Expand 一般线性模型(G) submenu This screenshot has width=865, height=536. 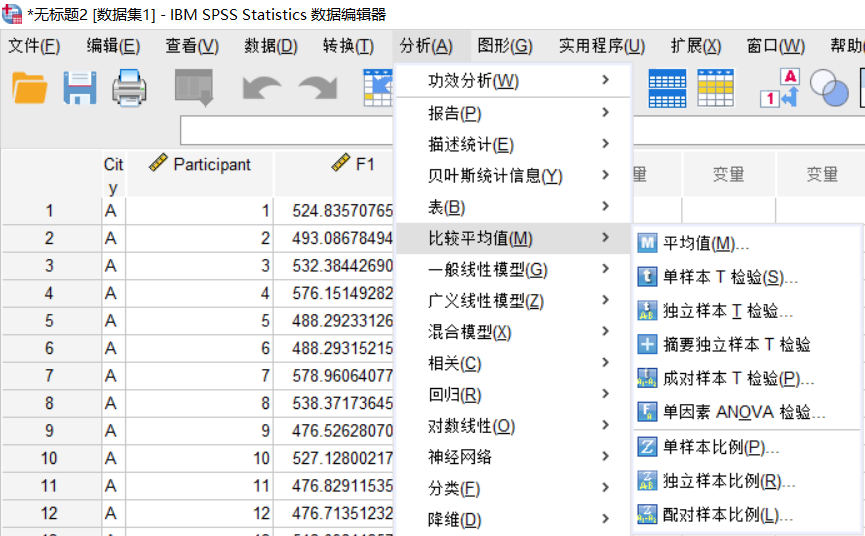click(513, 270)
